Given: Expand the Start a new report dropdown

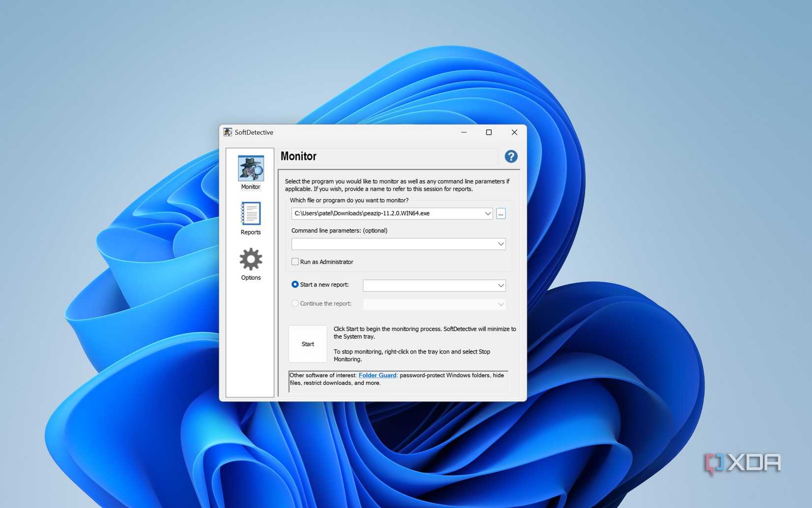Looking at the screenshot, I should pyautogui.click(x=500, y=286).
